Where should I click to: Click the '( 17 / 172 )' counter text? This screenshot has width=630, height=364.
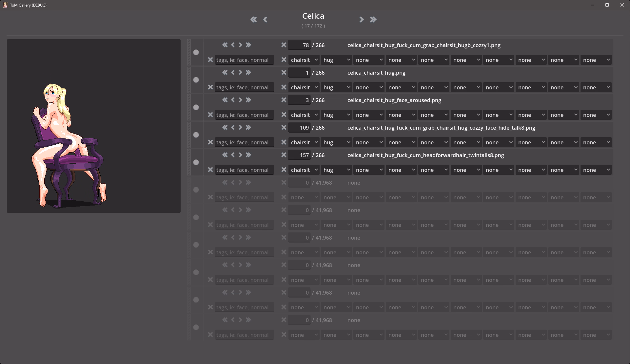[313, 26]
